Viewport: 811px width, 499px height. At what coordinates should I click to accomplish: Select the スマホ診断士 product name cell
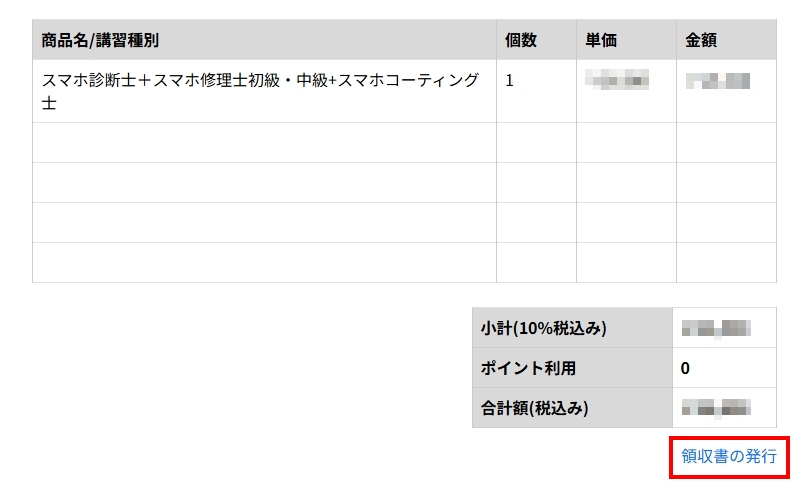260,90
